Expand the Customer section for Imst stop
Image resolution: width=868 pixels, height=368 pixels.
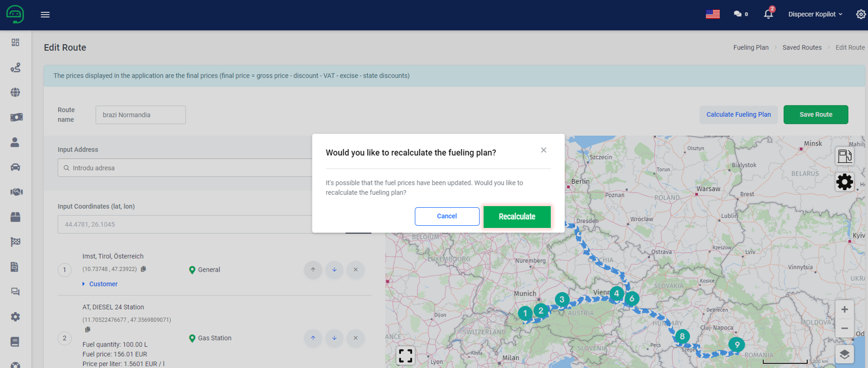103,284
